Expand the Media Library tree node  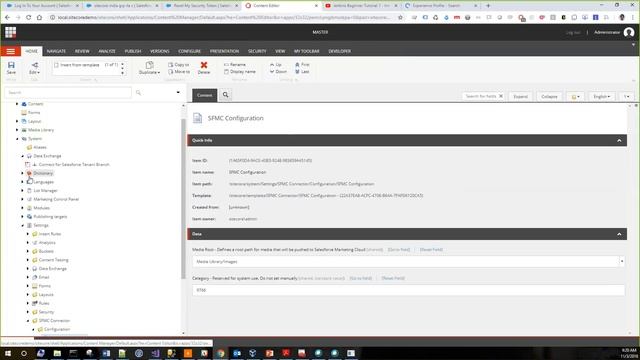tap(17, 130)
